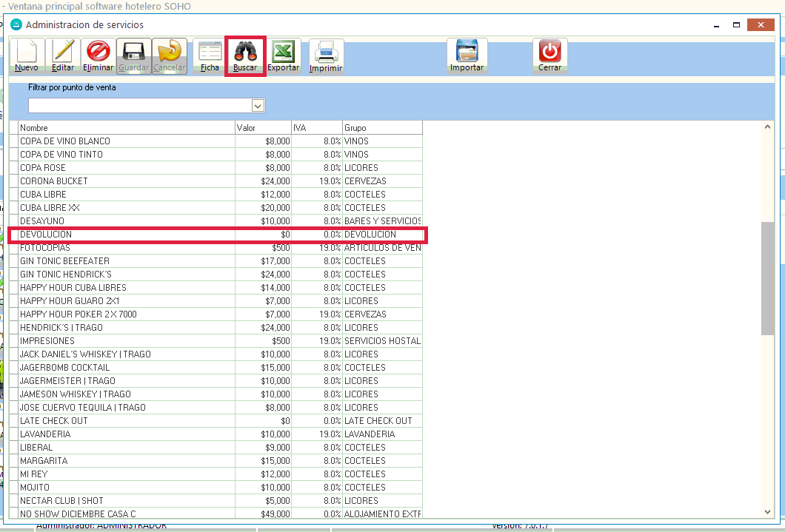Click the vertical scrollbar down arrow
Viewport: 785px width, 532px height.
tap(767, 511)
